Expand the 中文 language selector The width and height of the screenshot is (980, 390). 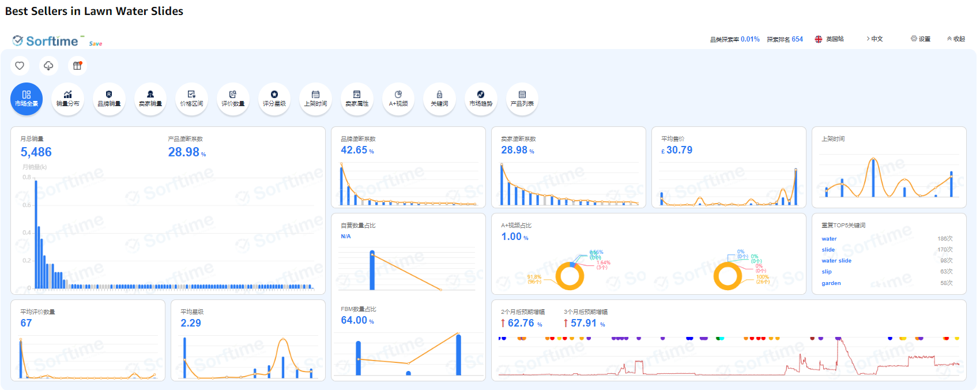[x=875, y=39]
